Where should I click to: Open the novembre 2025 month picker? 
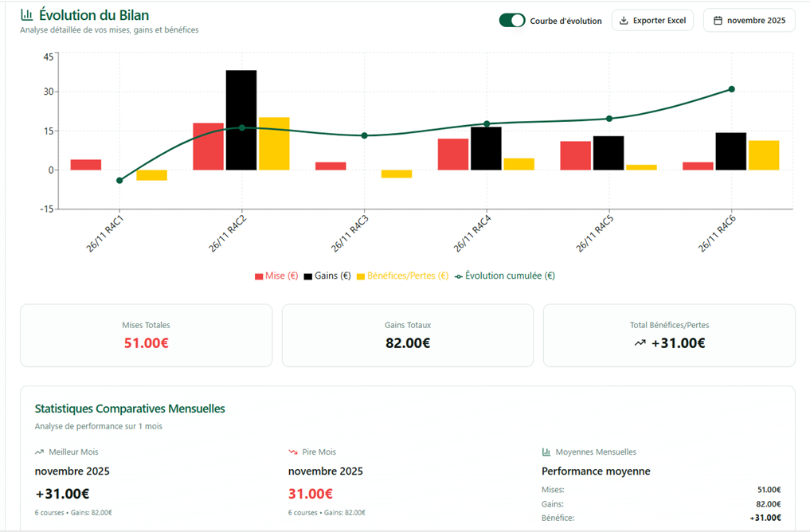[x=749, y=21]
